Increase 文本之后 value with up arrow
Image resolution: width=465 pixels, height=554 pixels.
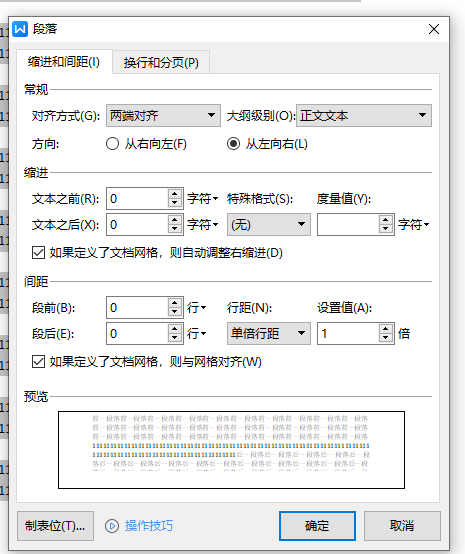[x=175, y=219]
